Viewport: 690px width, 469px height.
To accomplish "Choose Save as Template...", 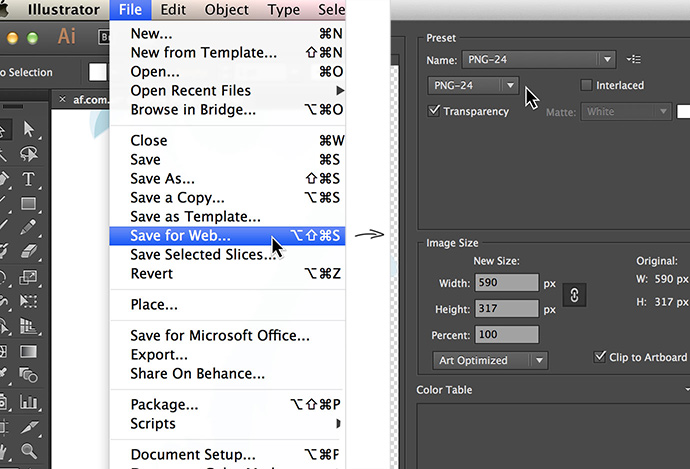I will pos(227,216).
